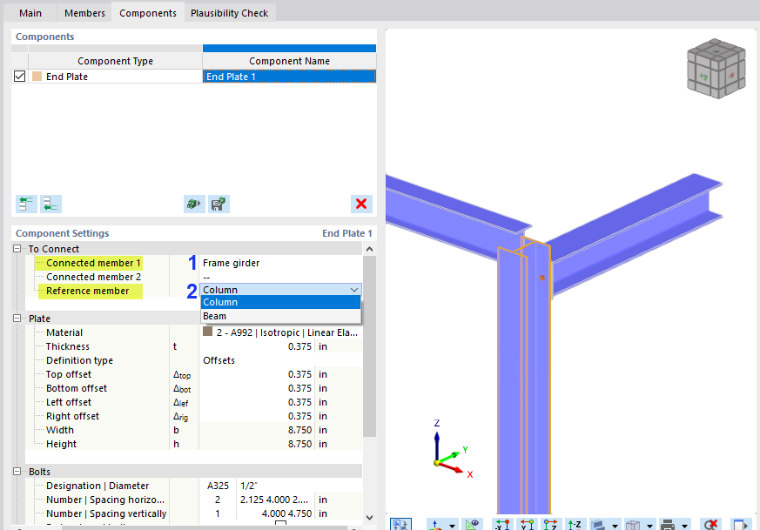This screenshot has height=530, width=760.
Task: Edit the Left offset value
Action: pyautogui.click(x=257, y=402)
